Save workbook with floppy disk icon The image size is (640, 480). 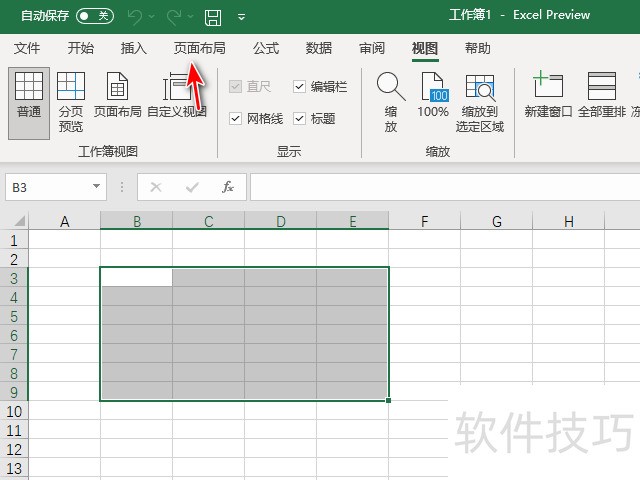(x=213, y=17)
